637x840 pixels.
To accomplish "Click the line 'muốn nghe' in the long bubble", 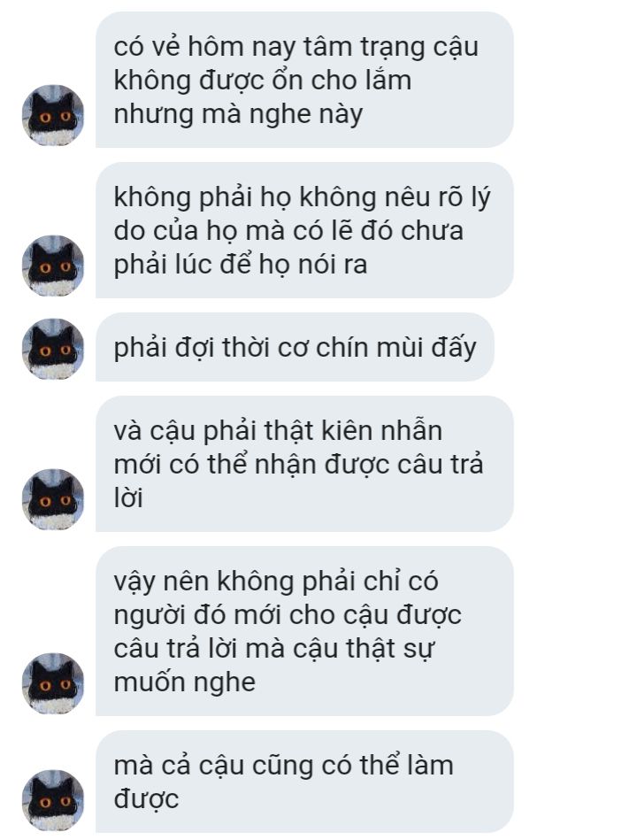I will pos(185,682).
